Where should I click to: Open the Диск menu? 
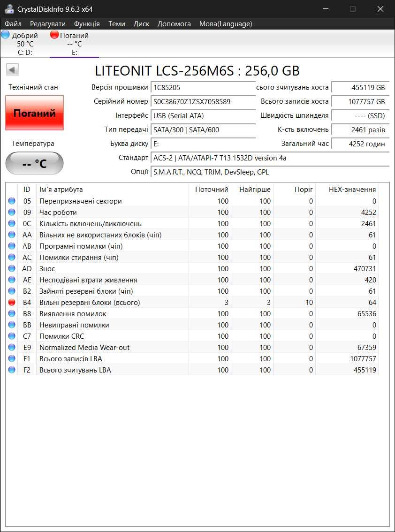[142, 24]
